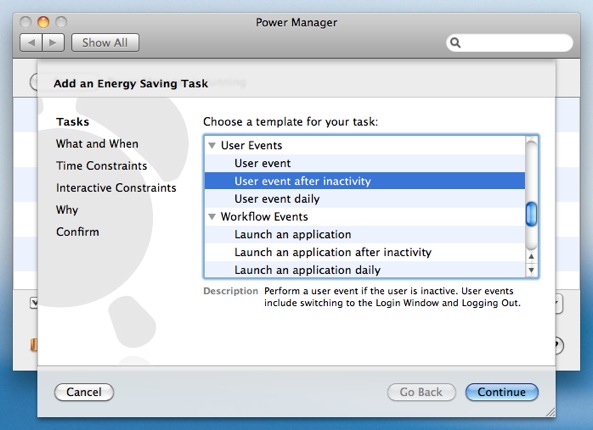Click the Show All button

pyautogui.click(x=105, y=42)
